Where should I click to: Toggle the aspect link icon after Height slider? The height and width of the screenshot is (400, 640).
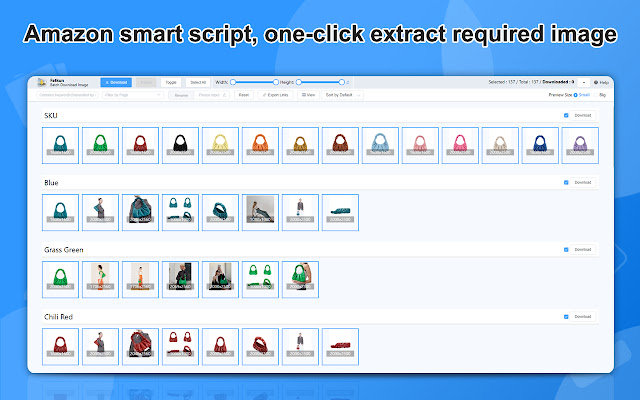point(348,82)
